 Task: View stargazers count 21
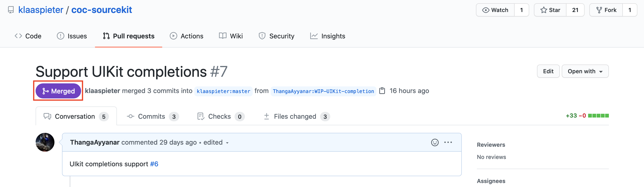(x=575, y=10)
